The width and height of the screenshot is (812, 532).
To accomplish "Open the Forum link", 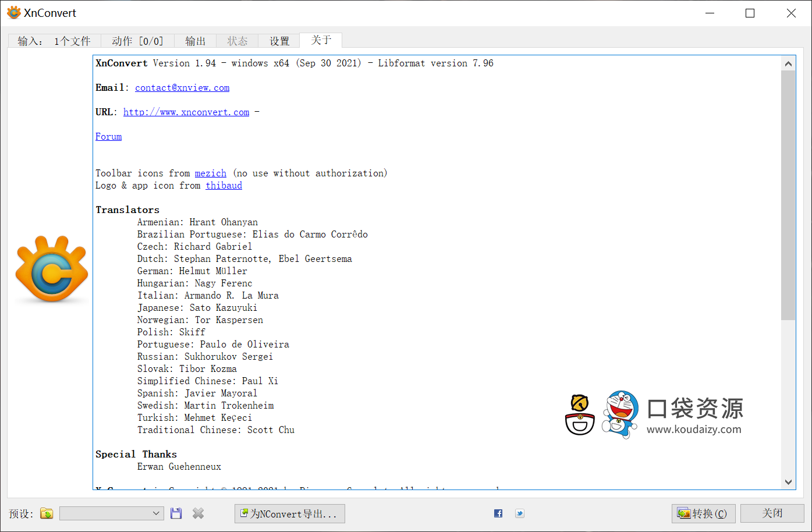I will click(x=109, y=136).
